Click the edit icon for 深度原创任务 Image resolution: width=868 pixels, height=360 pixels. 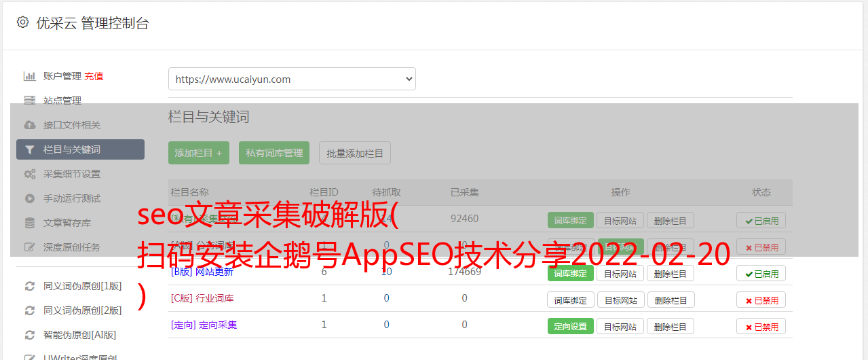(30, 247)
